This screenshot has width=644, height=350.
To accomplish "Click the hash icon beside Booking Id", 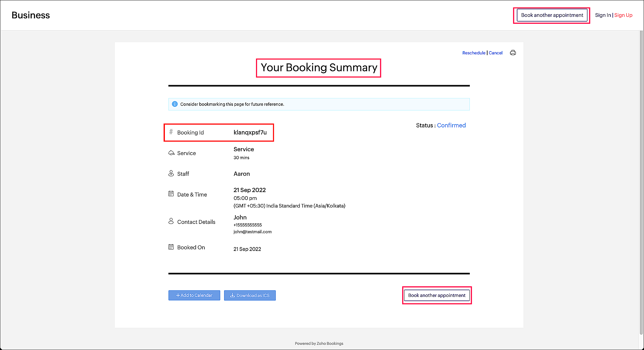I will point(171,132).
